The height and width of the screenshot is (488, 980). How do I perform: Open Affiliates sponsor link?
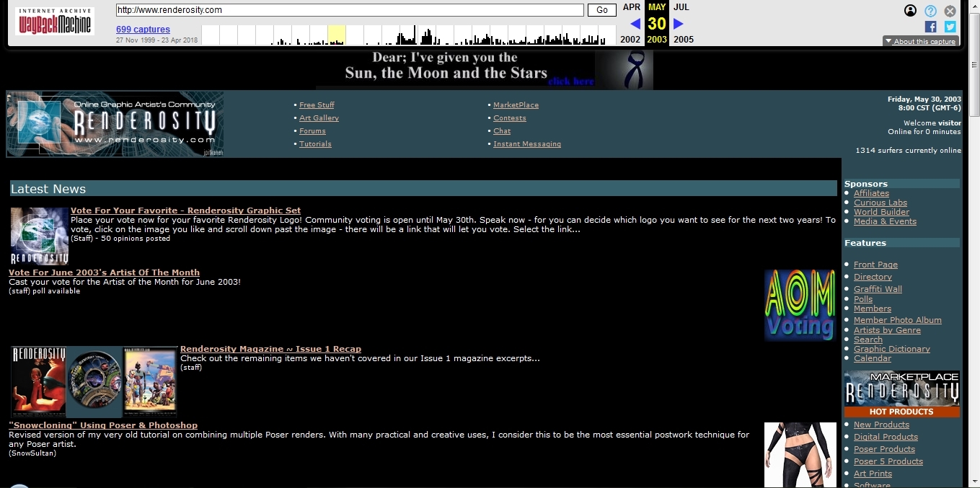(871, 193)
